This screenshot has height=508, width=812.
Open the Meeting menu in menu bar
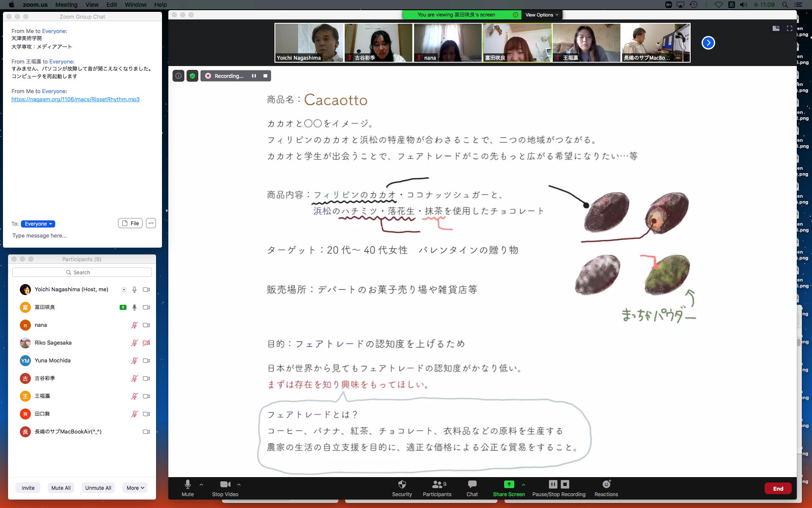[66, 5]
